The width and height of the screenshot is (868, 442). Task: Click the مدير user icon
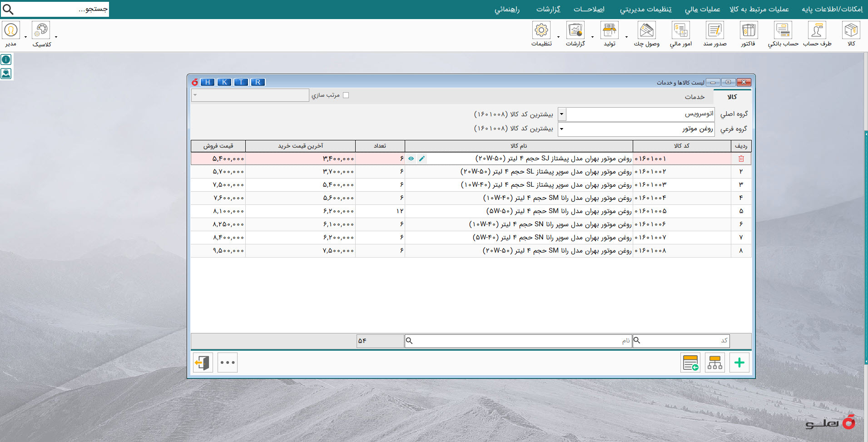point(10,30)
